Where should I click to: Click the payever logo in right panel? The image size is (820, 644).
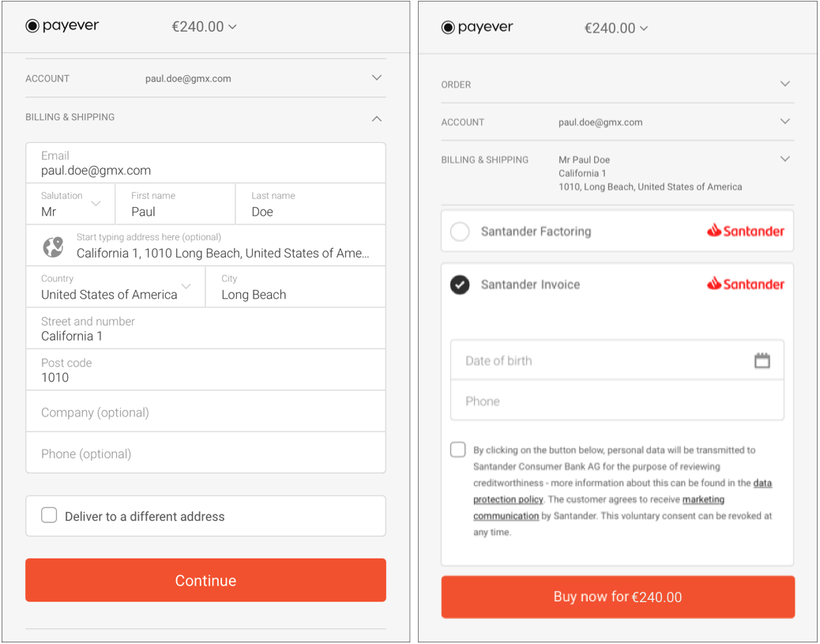pos(477,27)
